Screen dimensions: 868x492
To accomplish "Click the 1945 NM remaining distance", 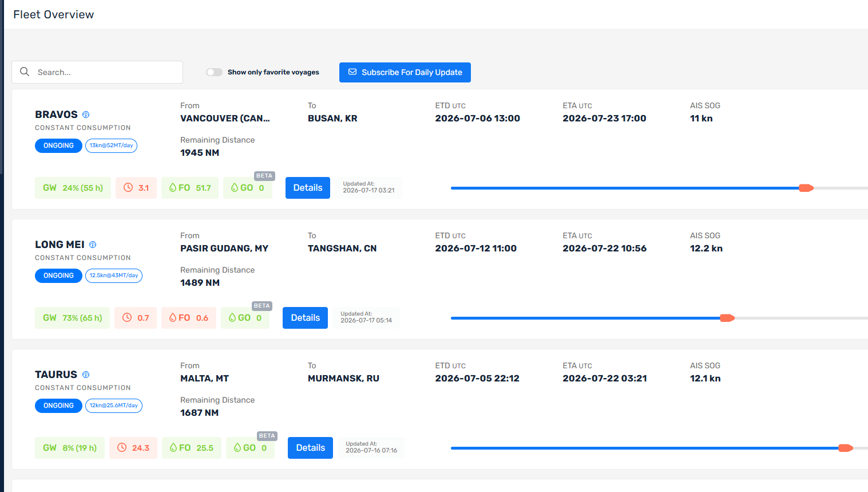I will coord(200,153).
